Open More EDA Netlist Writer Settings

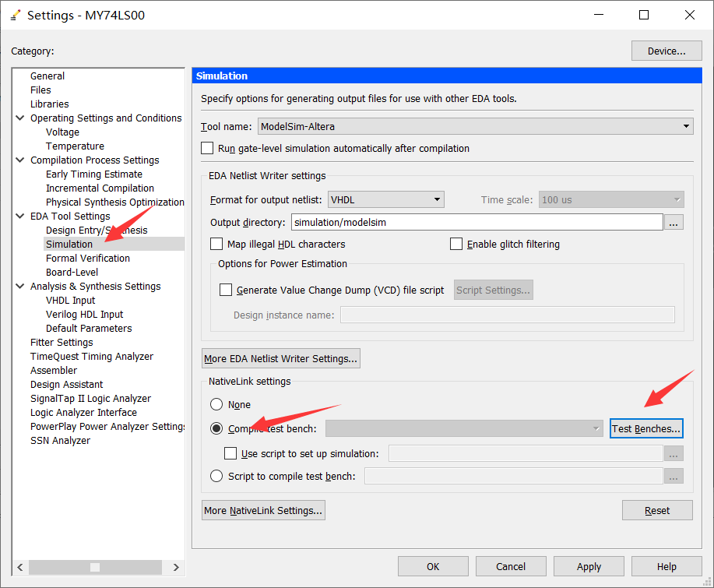281,358
